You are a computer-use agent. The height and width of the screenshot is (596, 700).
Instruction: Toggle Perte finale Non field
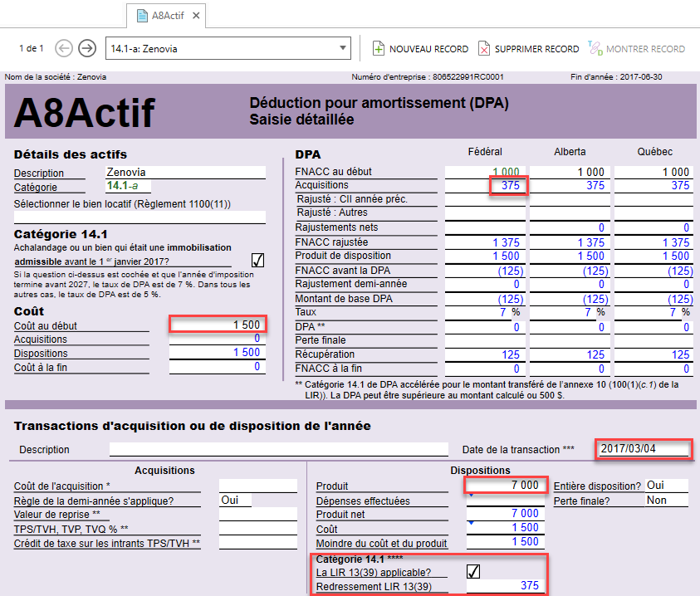[x=667, y=500]
